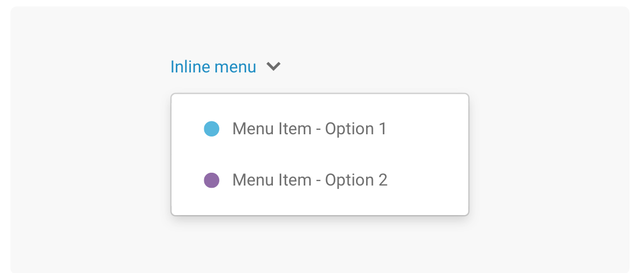Click the blue circle icon beside Option 1

click(x=212, y=129)
